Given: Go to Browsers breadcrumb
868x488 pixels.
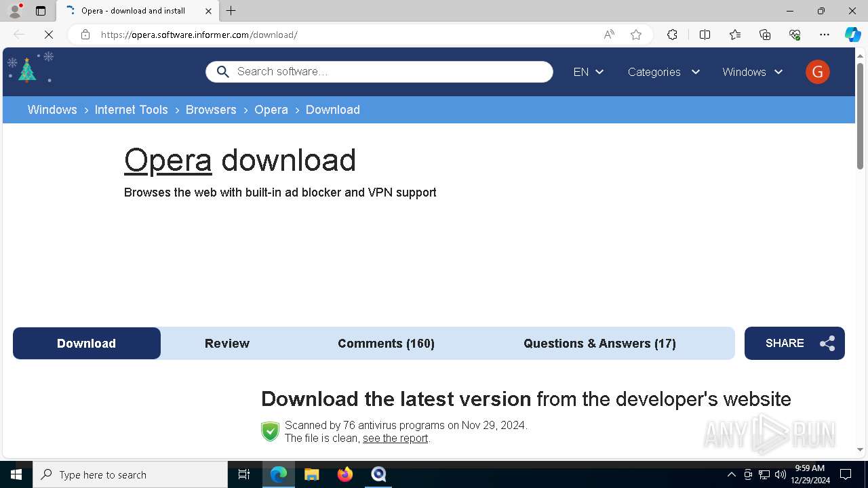Looking at the screenshot, I should point(211,110).
